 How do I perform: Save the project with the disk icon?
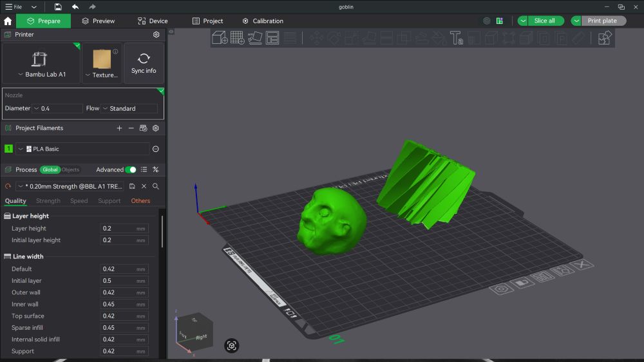58,6
